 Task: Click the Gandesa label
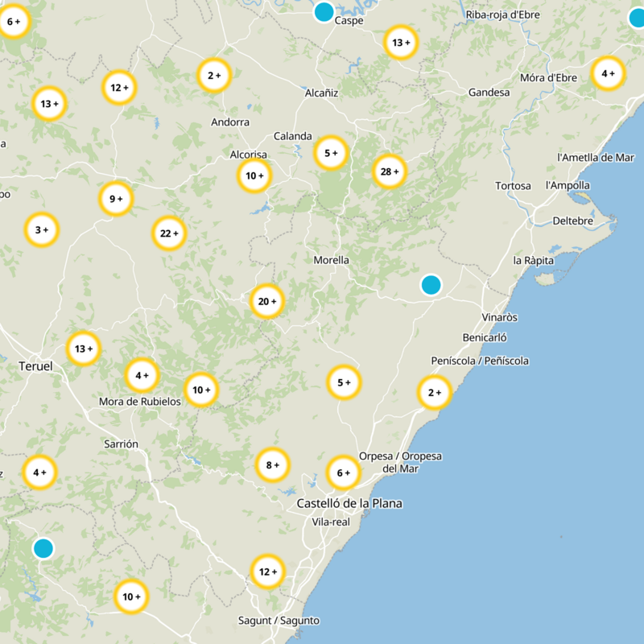(x=489, y=93)
